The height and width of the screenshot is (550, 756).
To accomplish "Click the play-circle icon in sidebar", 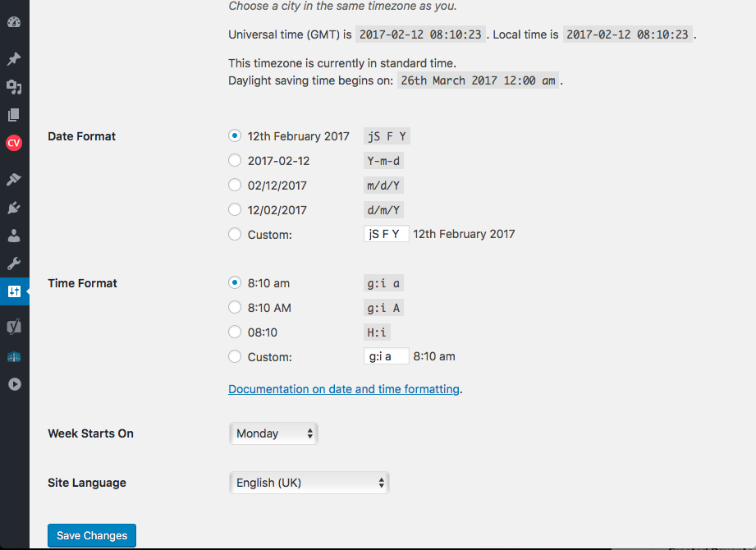I will tap(15, 384).
